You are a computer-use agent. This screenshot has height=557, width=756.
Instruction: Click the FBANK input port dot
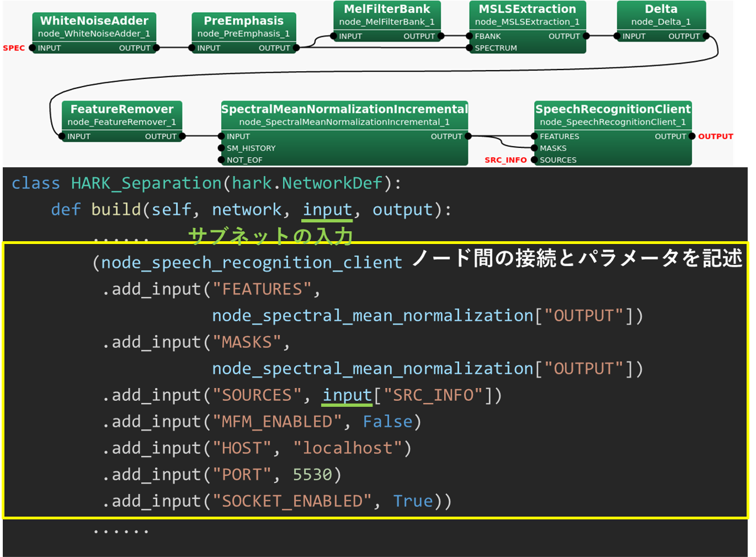click(x=470, y=36)
